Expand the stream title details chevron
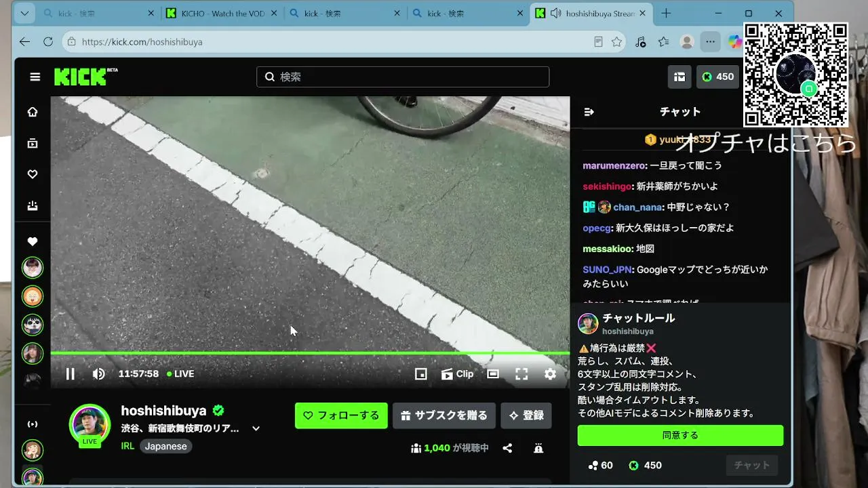The height and width of the screenshot is (488, 868). coord(256,428)
